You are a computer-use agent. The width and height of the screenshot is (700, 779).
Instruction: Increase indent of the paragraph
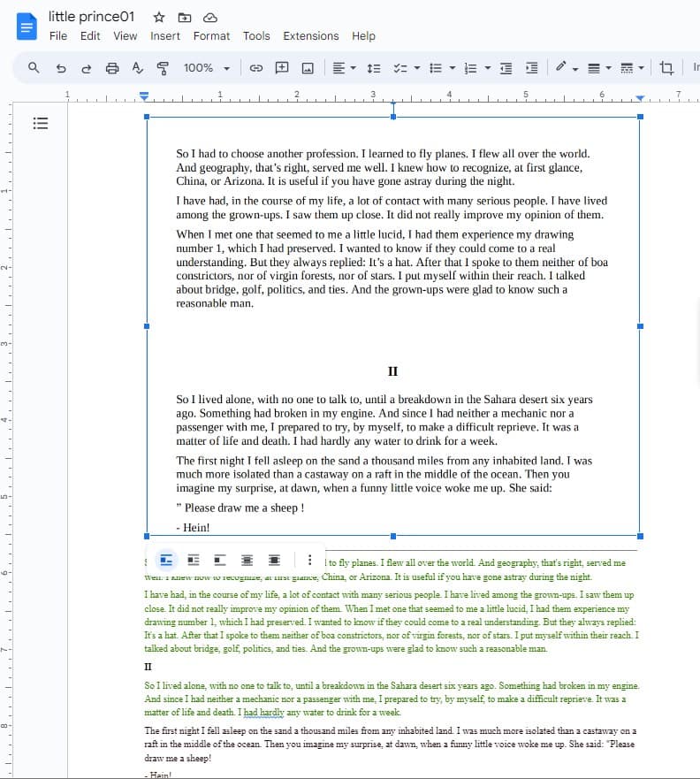532,68
